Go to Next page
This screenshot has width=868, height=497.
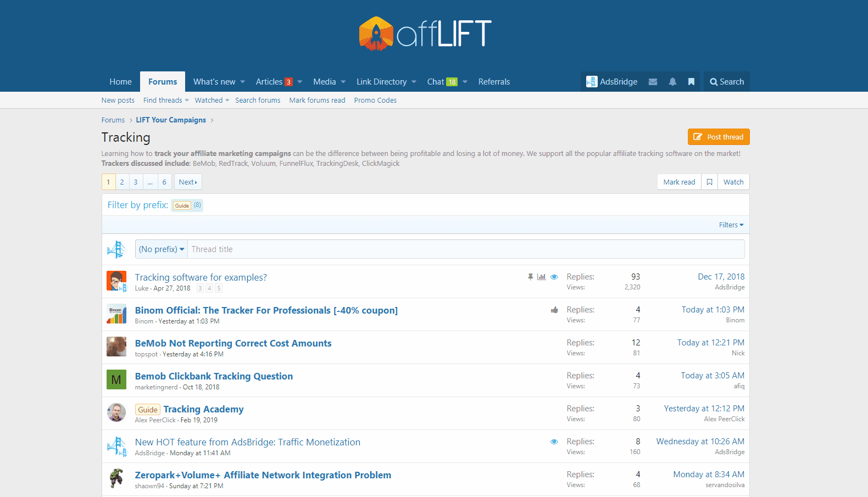(x=188, y=182)
